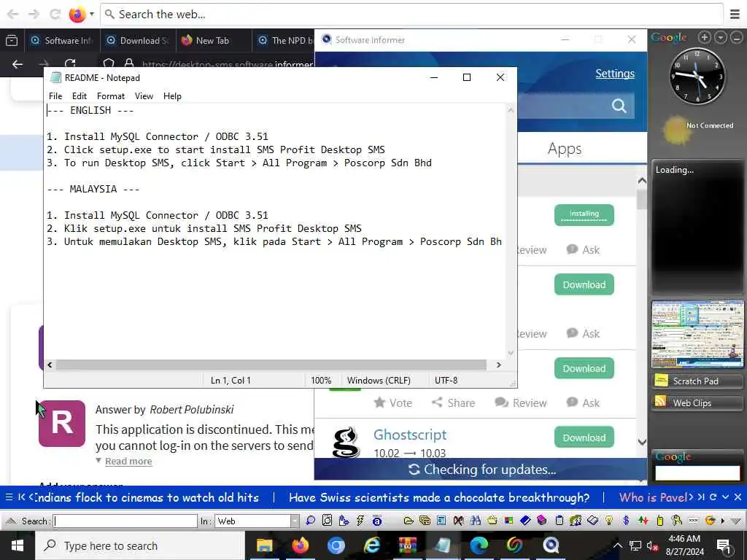The image size is (747, 560).
Task: Click the Installing button in Software Informer
Action: pos(584,215)
